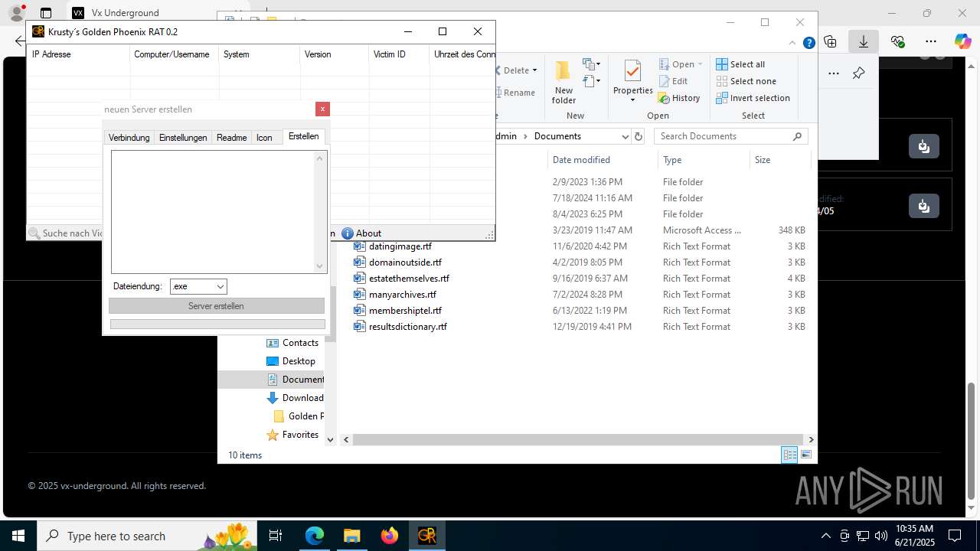Click IP Adresse column header
Viewport: 980px width, 551px height.
[x=78, y=54]
